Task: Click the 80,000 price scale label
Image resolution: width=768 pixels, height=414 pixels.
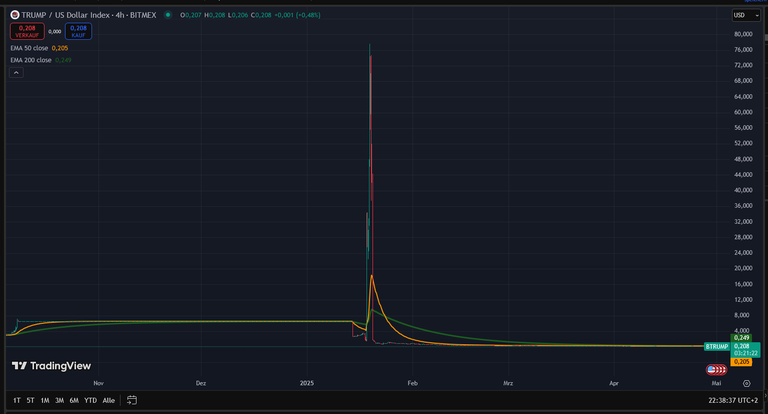Action: click(743, 34)
